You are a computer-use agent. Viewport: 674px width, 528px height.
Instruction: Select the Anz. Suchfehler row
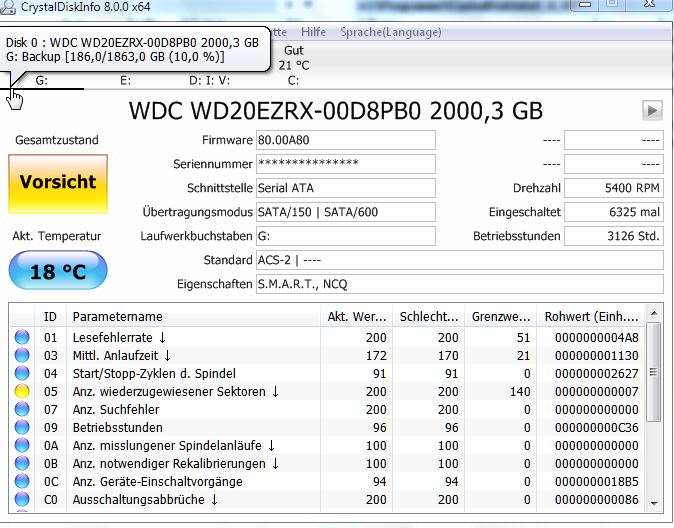point(116,410)
